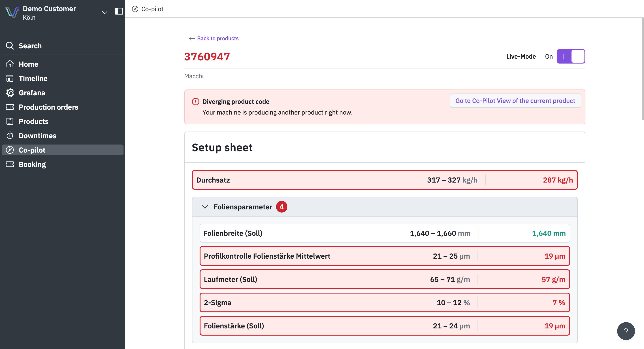Click the compass icon in the Co-pilot header
644x349 pixels.
point(135,9)
